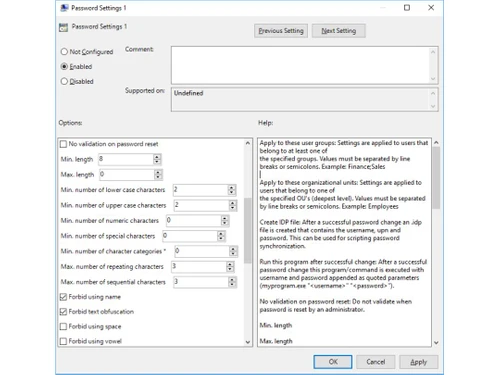Adjust Min. length spinner arrows
Viewport: 500px width, 375px height.
click(x=157, y=159)
